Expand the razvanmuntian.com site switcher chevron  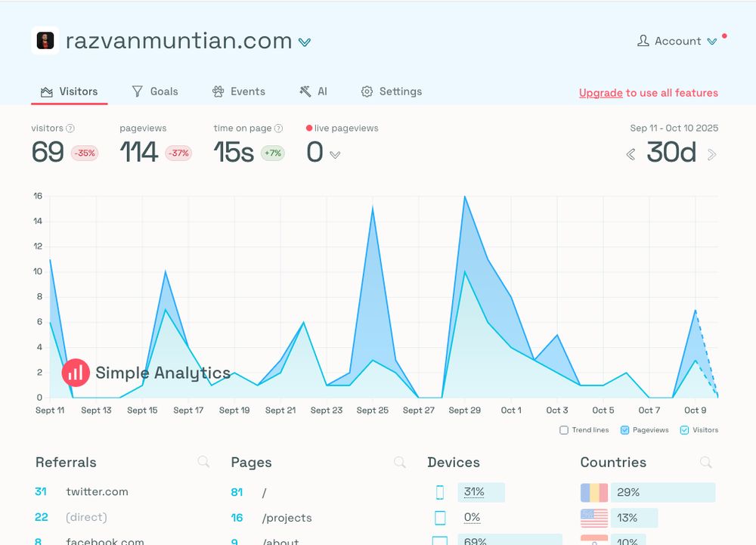304,42
